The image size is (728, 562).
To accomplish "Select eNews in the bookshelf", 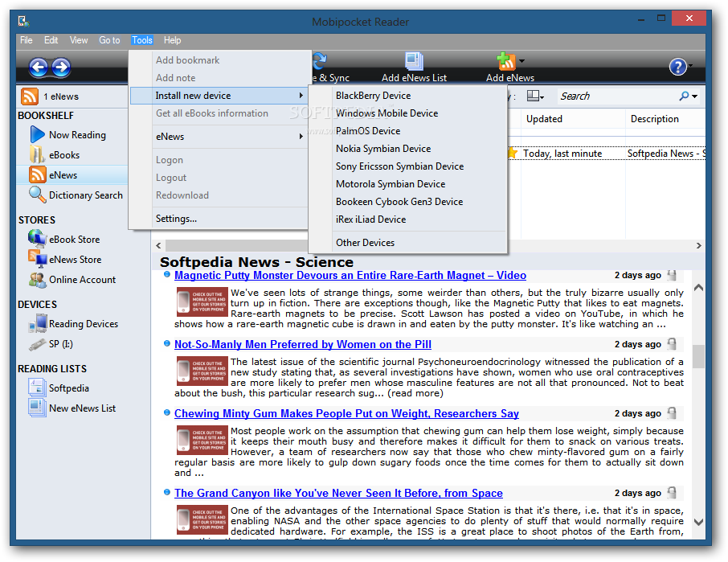I will 63,175.
